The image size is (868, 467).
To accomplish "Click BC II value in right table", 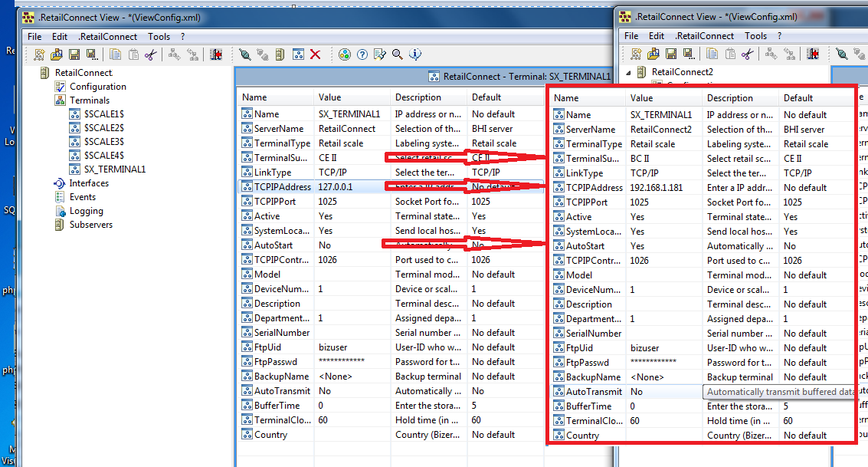I will (x=640, y=159).
